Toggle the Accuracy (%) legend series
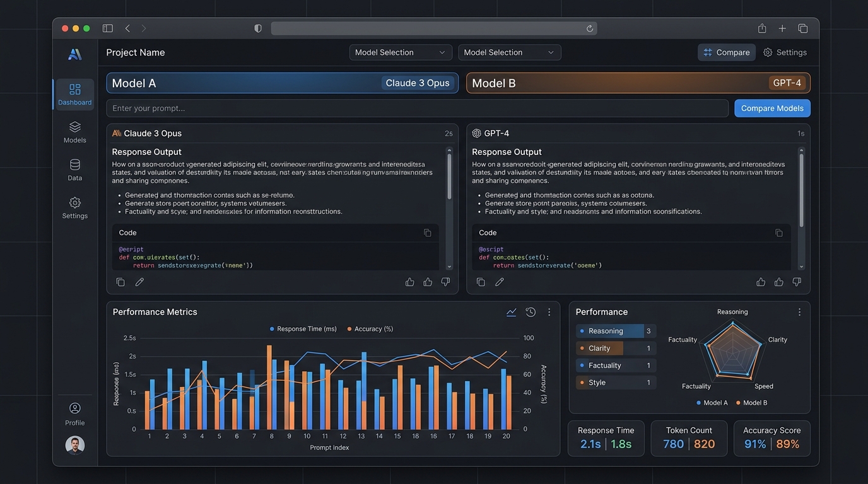This screenshot has height=484, width=868. coord(370,329)
